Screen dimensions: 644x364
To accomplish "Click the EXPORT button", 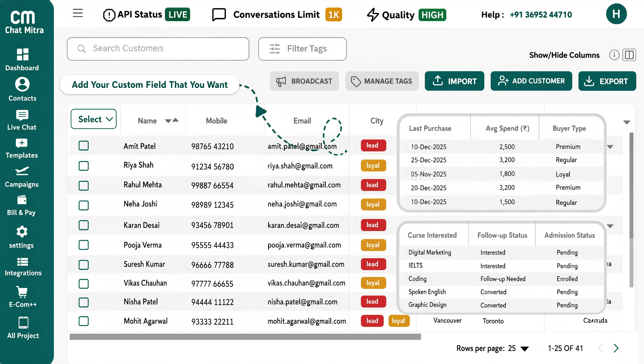I will coord(607,81).
